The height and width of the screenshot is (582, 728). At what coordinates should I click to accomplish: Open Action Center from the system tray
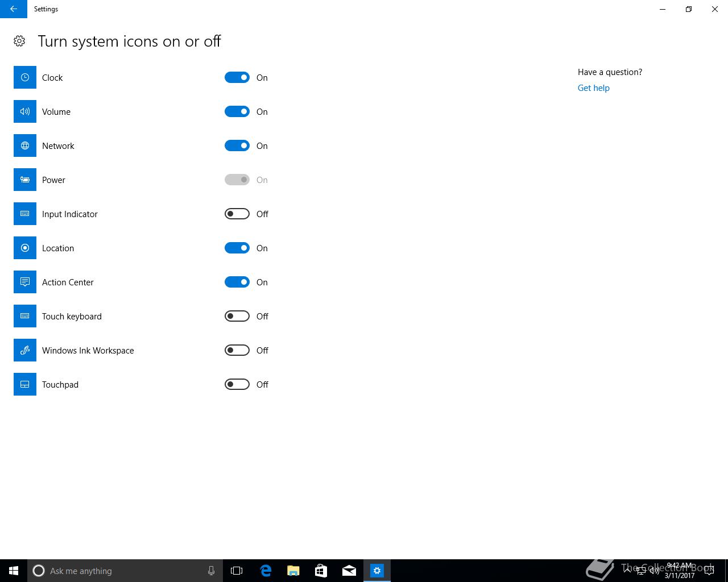pyautogui.click(x=709, y=571)
